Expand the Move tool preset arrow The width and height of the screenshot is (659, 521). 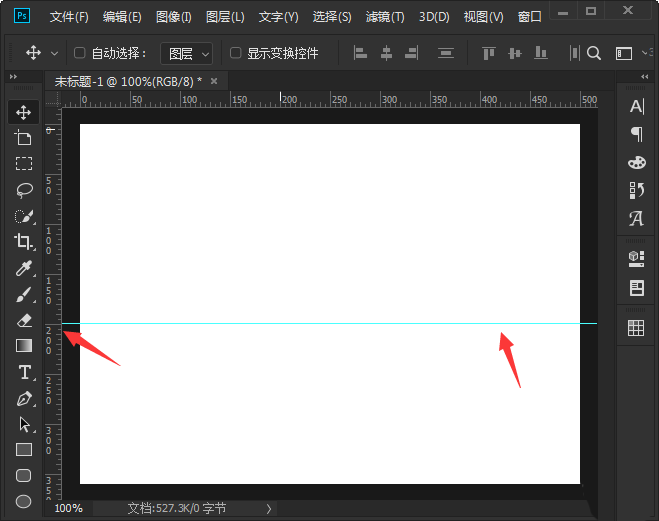[x=54, y=54]
